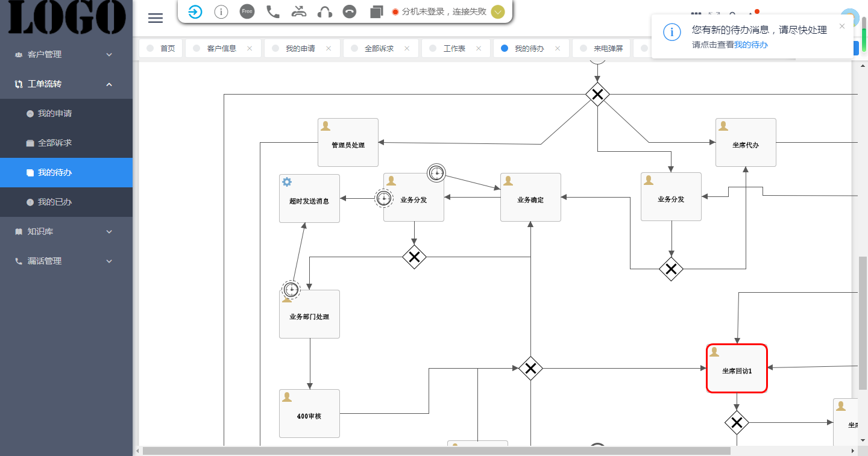868x456 pixels.
Task: Click the left arrow of horizontal scrollbar
Action: click(137, 451)
